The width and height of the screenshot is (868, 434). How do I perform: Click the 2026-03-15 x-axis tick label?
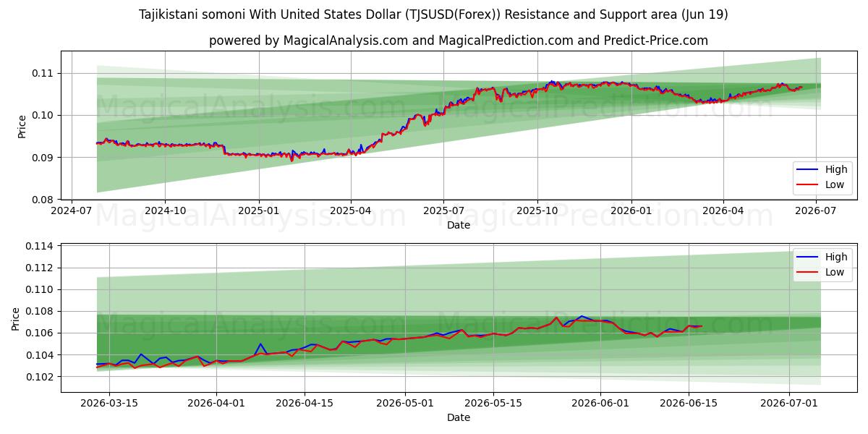pyautogui.click(x=109, y=404)
